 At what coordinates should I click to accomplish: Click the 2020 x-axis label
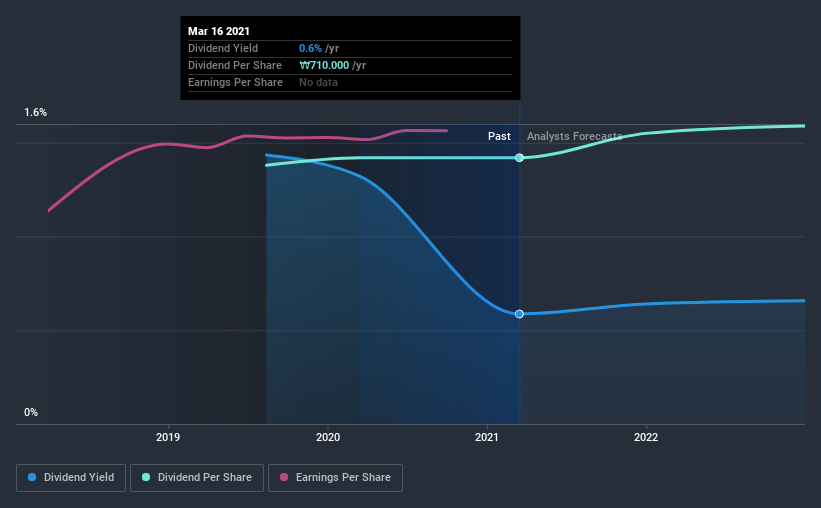coord(328,437)
